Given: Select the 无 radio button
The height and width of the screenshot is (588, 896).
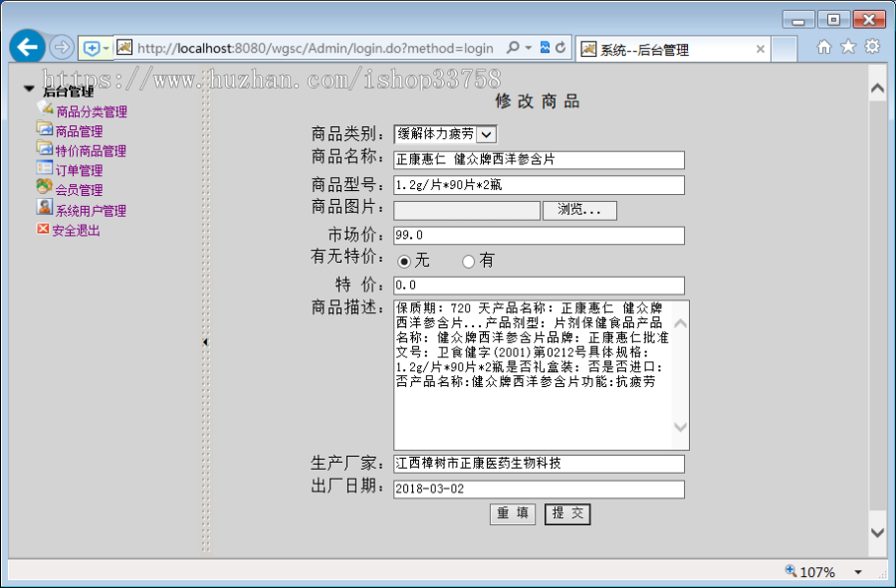Looking at the screenshot, I should click(x=406, y=261).
